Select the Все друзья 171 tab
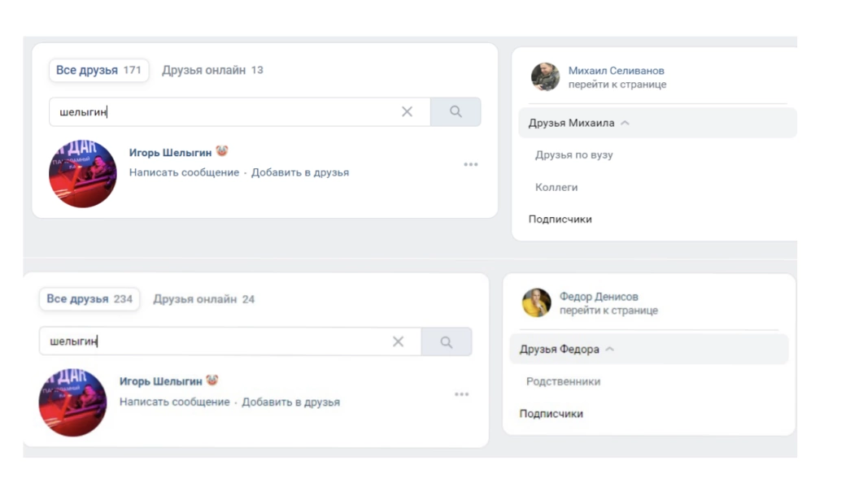Screen dimensions: 850x504 pos(98,70)
